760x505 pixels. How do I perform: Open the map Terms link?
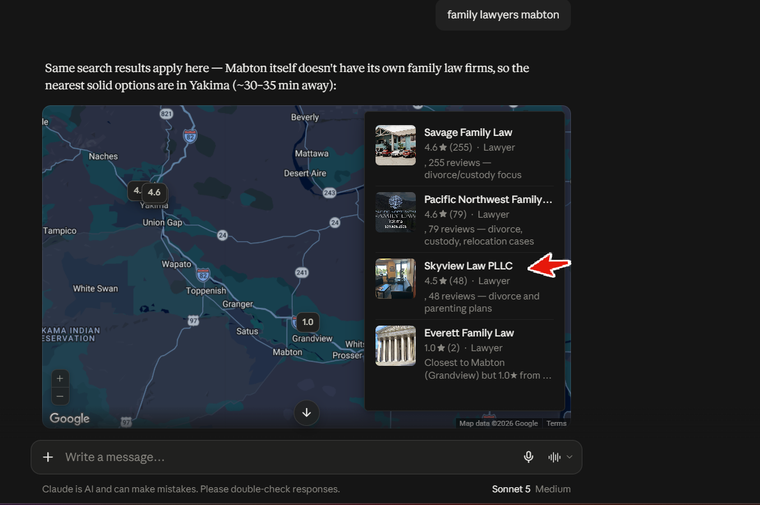(x=556, y=423)
